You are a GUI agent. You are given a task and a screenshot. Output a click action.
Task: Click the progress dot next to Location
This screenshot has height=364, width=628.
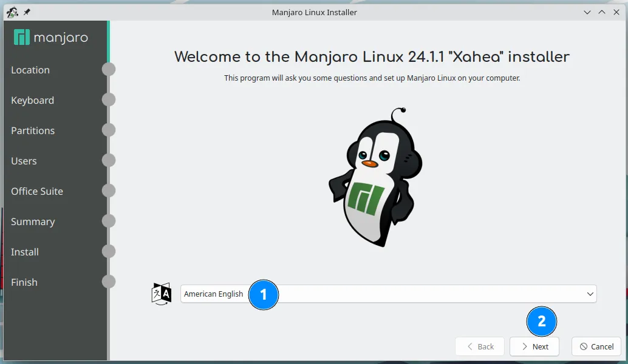click(x=109, y=69)
